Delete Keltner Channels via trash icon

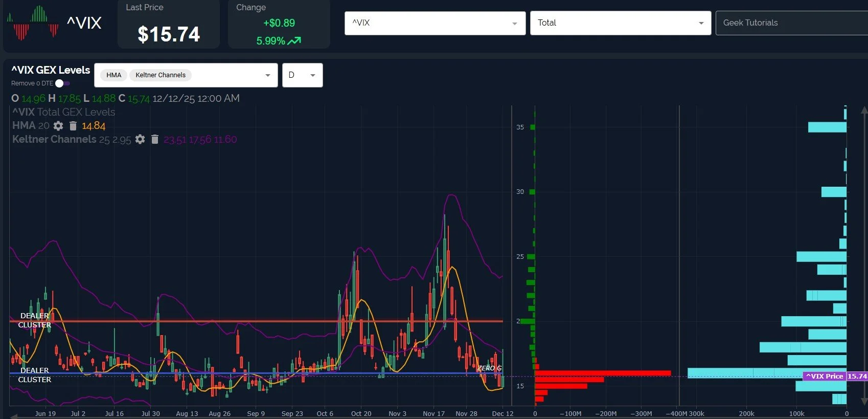155,139
